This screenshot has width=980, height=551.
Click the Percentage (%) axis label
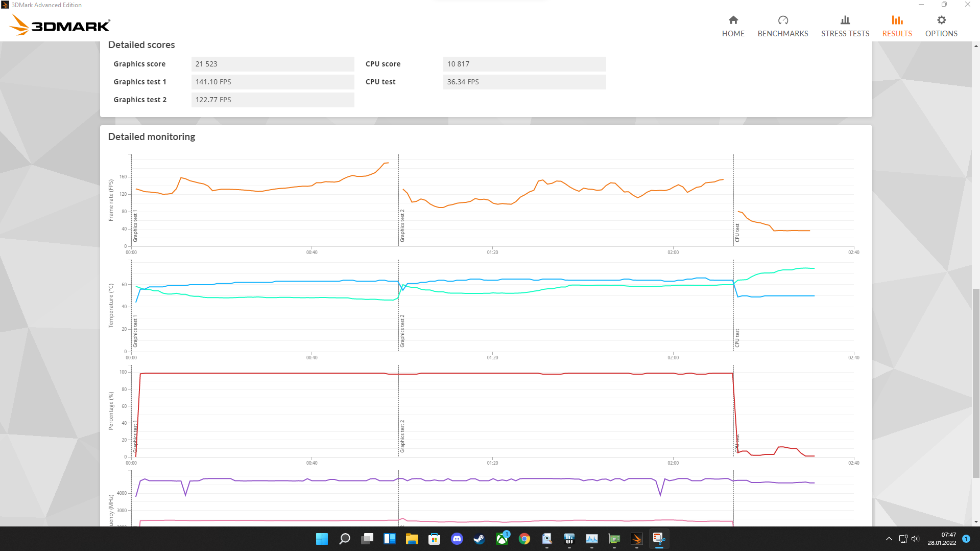coord(111,411)
